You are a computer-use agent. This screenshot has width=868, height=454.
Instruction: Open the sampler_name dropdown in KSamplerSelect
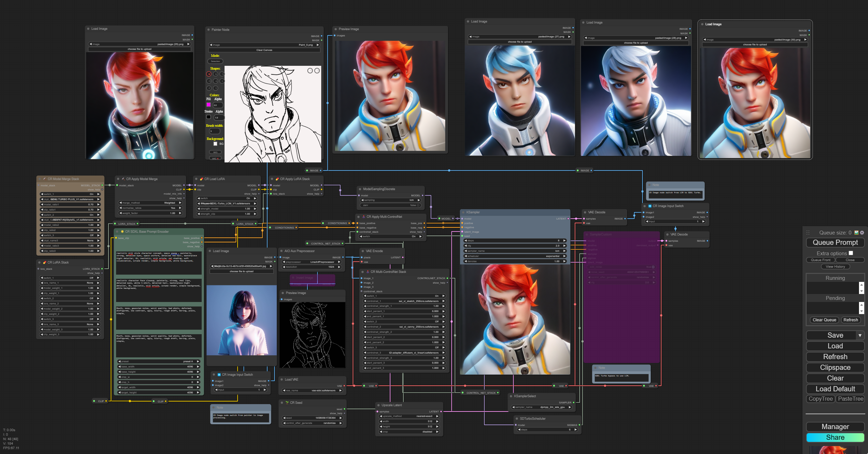pyautogui.click(x=542, y=407)
